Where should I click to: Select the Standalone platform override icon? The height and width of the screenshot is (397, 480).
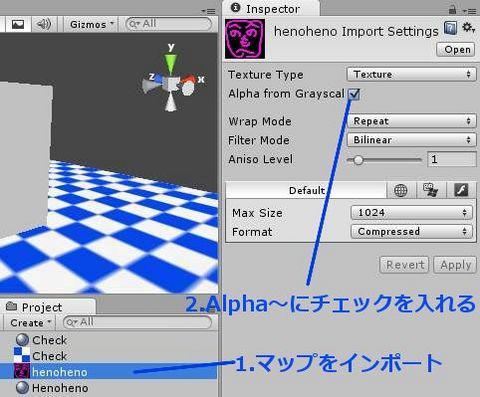[x=431, y=191]
